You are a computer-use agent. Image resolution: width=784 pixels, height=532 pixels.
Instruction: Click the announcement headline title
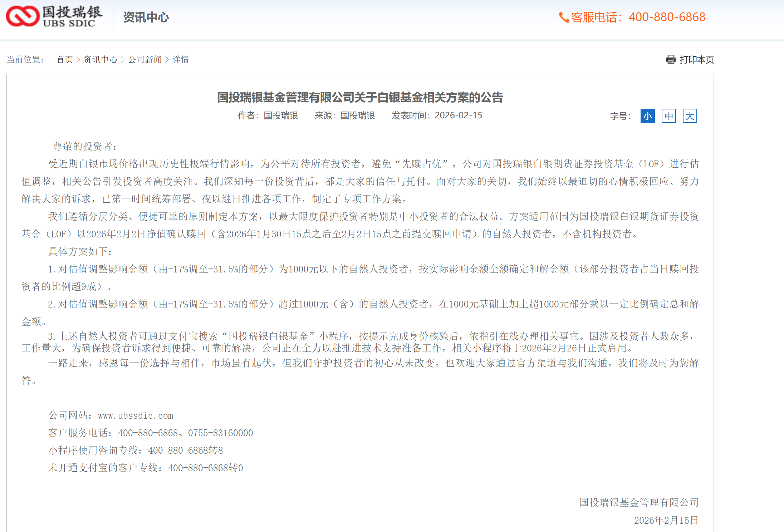(x=360, y=97)
